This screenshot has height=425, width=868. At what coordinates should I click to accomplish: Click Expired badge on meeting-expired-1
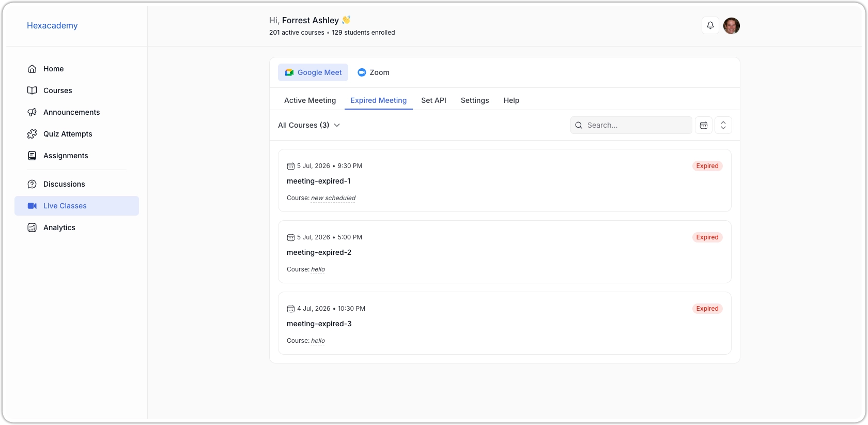coord(707,166)
